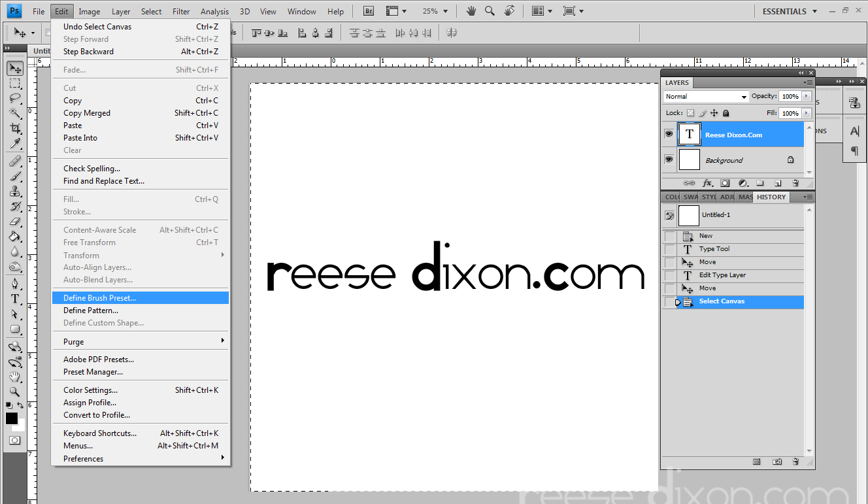Activate the Type tool in the toolbox
The height and width of the screenshot is (504, 868).
(x=14, y=298)
